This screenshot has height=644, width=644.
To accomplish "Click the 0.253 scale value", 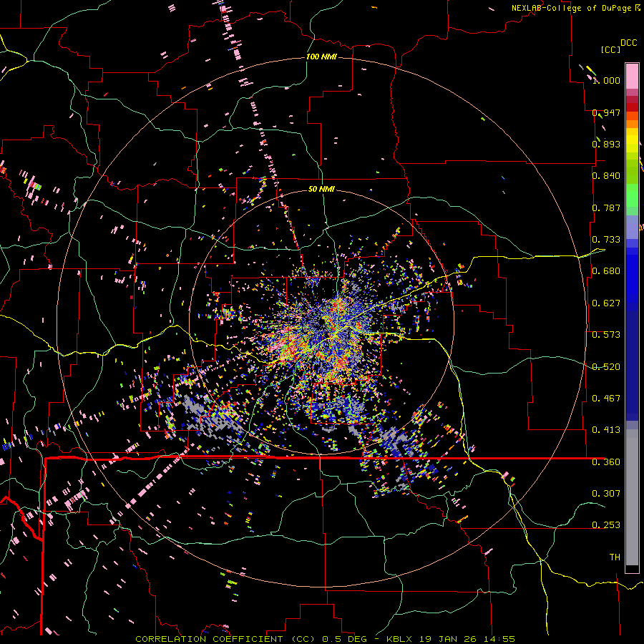I will [606, 525].
